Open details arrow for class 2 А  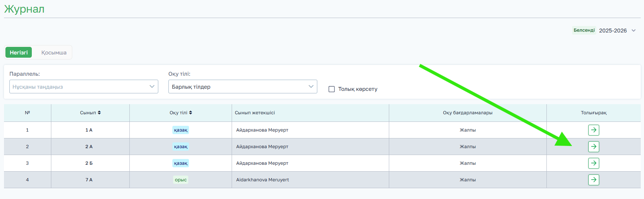[593, 147]
